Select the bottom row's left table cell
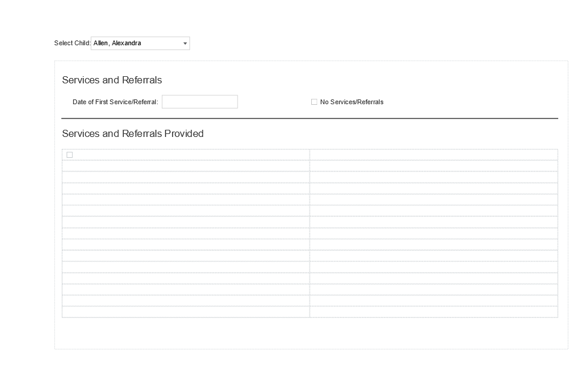This screenshot has height=365, width=588. coord(186,312)
